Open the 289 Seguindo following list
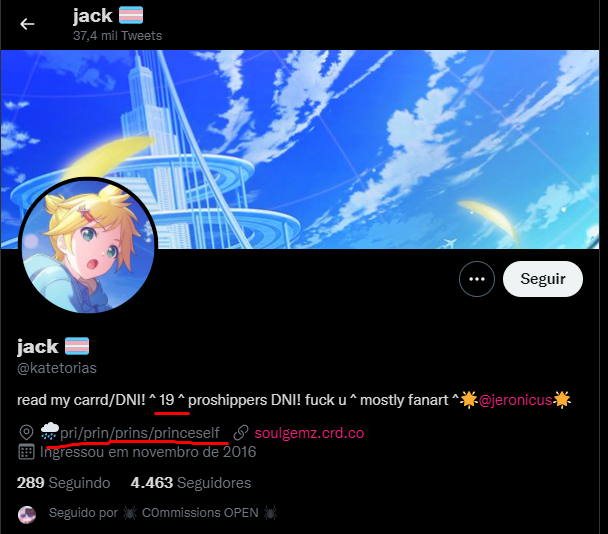Screen dimensions: 608x534 click(64, 483)
